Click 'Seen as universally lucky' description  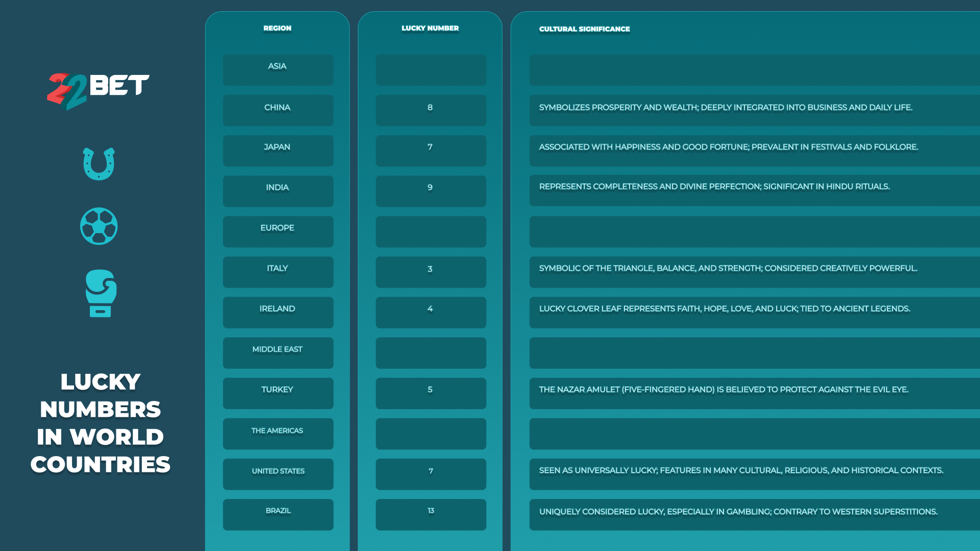[x=741, y=470]
